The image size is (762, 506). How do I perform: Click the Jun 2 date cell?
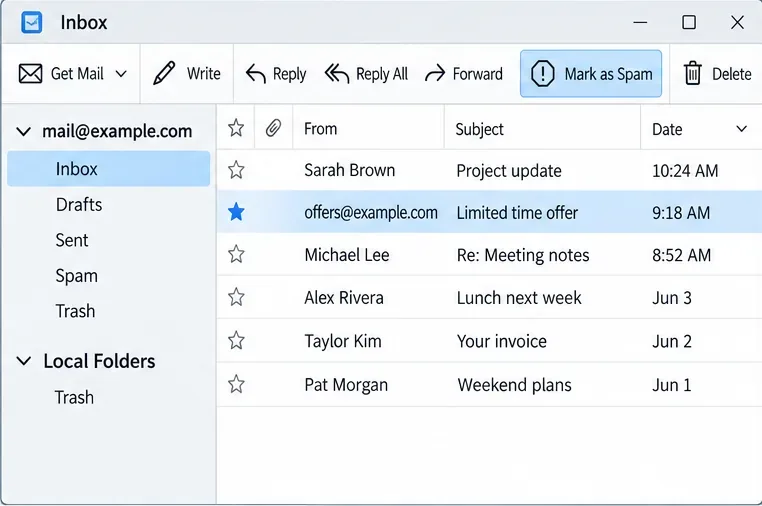(x=672, y=341)
